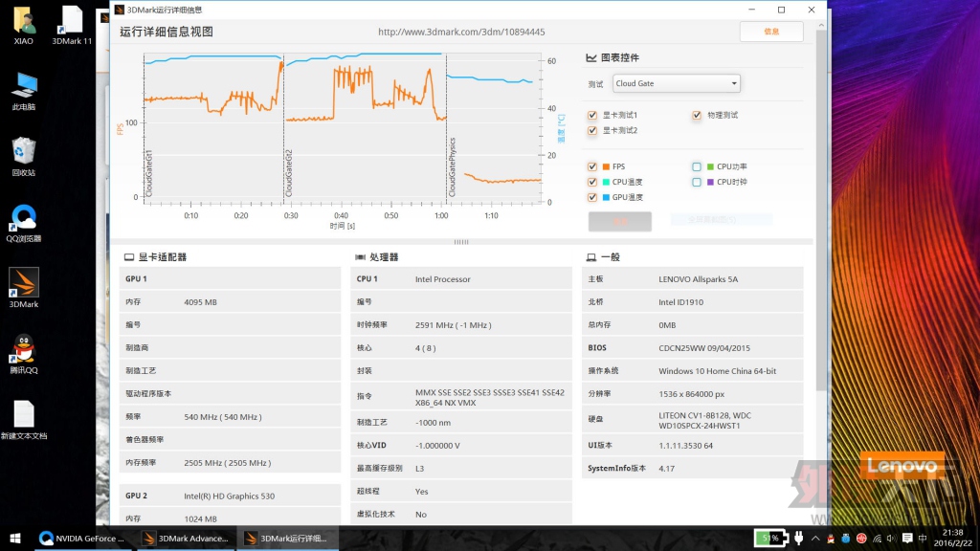This screenshot has width=980, height=551.
Task: Select 'Intel(R) HD Graphics 530' text
Action: coord(229,496)
